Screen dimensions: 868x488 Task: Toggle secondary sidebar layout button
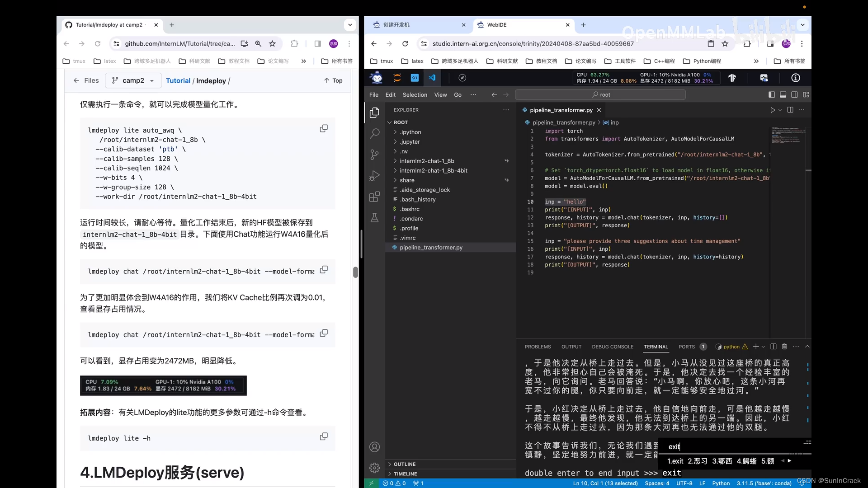pyautogui.click(x=794, y=95)
